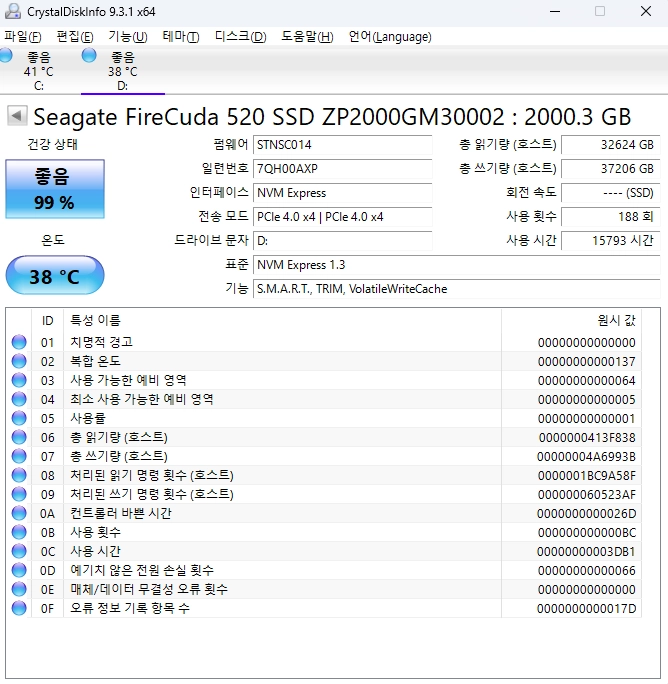Click the status orb for ID 09 row
668x684 pixels.
tap(19, 494)
